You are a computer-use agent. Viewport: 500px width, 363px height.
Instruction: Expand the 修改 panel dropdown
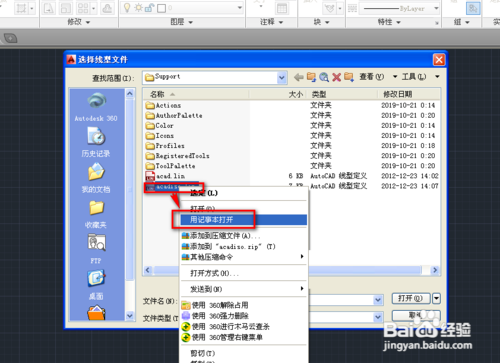click(x=88, y=22)
